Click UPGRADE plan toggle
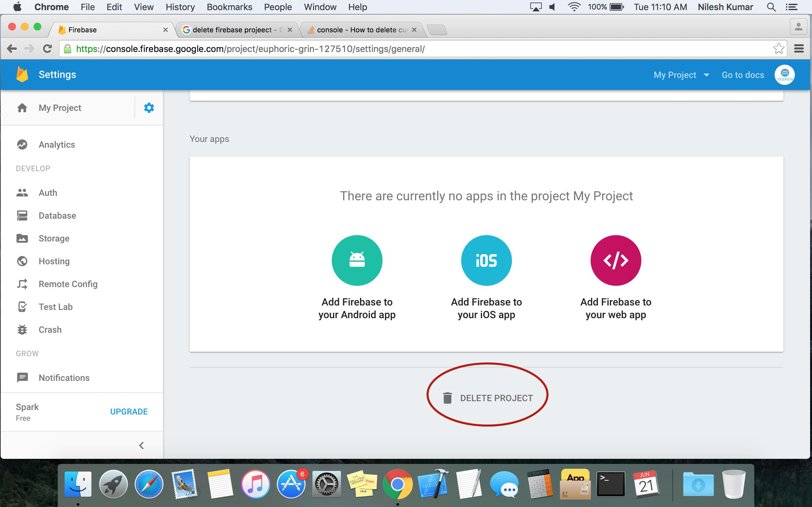812x507 pixels. click(x=128, y=412)
